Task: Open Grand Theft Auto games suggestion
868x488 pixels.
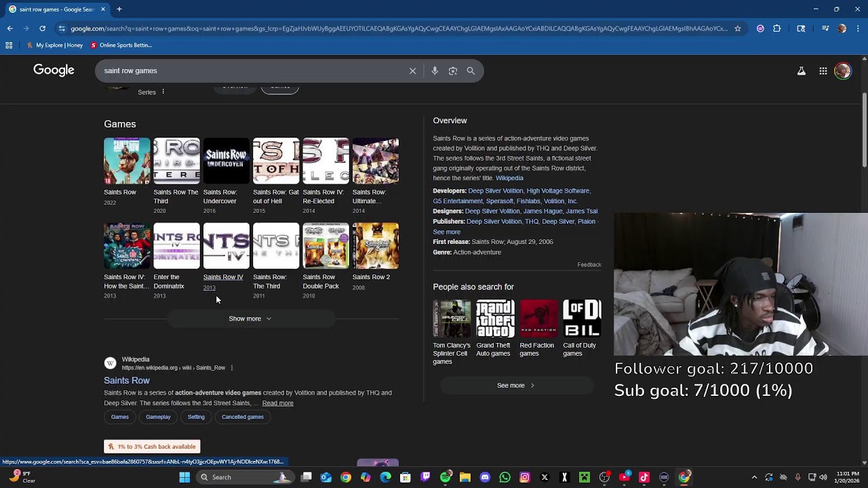Action: pos(495,329)
